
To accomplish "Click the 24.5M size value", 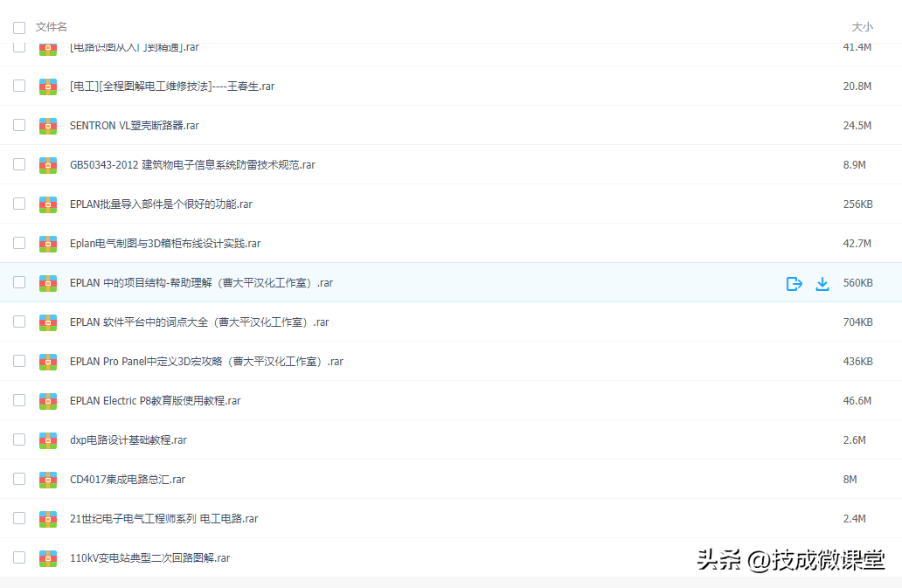I will tap(857, 125).
